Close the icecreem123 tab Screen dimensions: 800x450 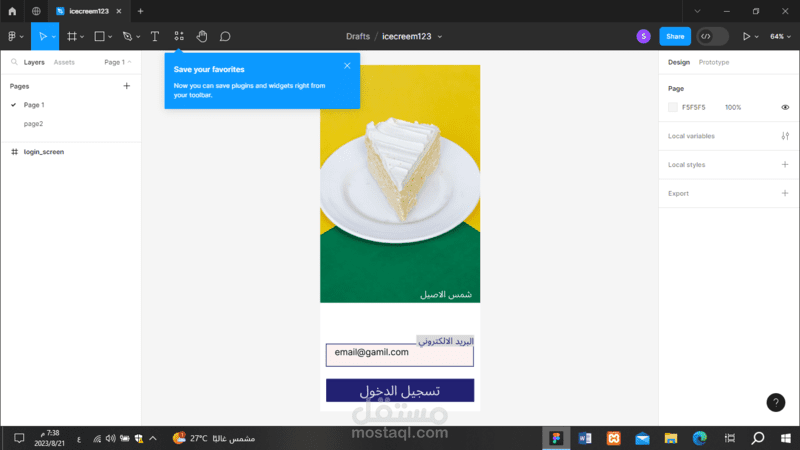pos(119,11)
